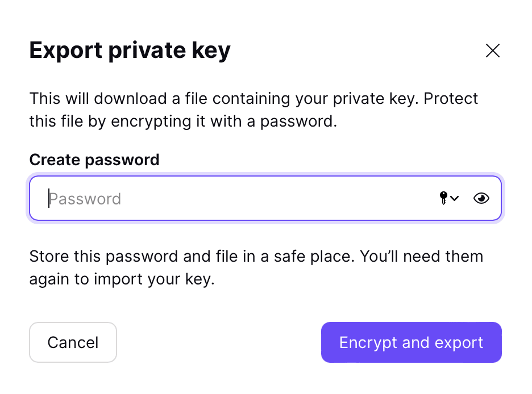Click the "Export private key" dialog title
The width and height of the screenshot is (532, 394).
pos(130,51)
